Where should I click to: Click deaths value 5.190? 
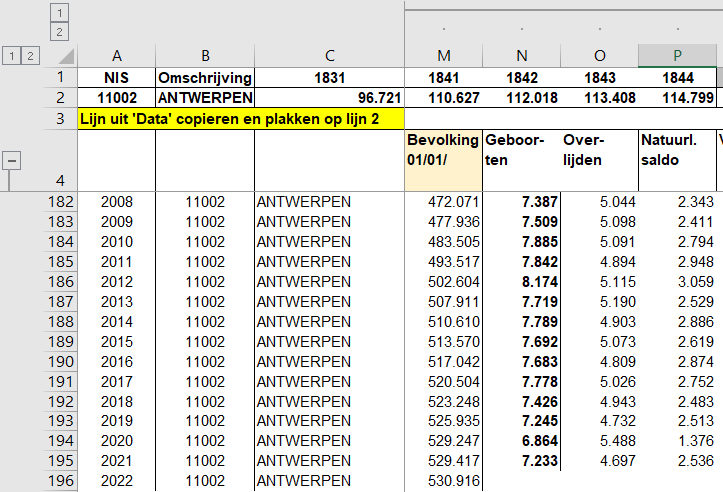point(599,302)
